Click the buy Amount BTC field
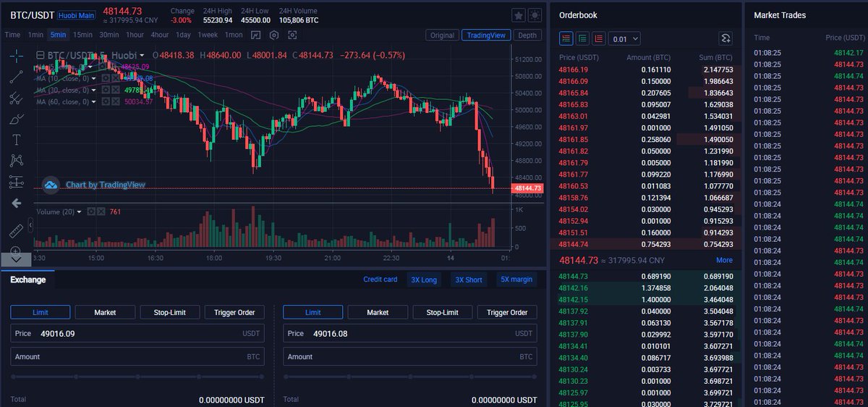The height and width of the screenshot is (407, 868). tap(137, 357)
